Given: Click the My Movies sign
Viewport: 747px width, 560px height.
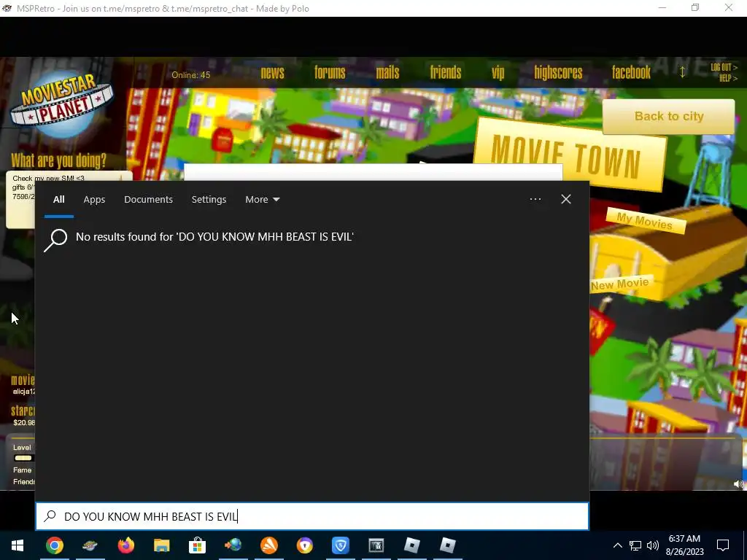Looking at the screenshot, I should pos(645,221).
